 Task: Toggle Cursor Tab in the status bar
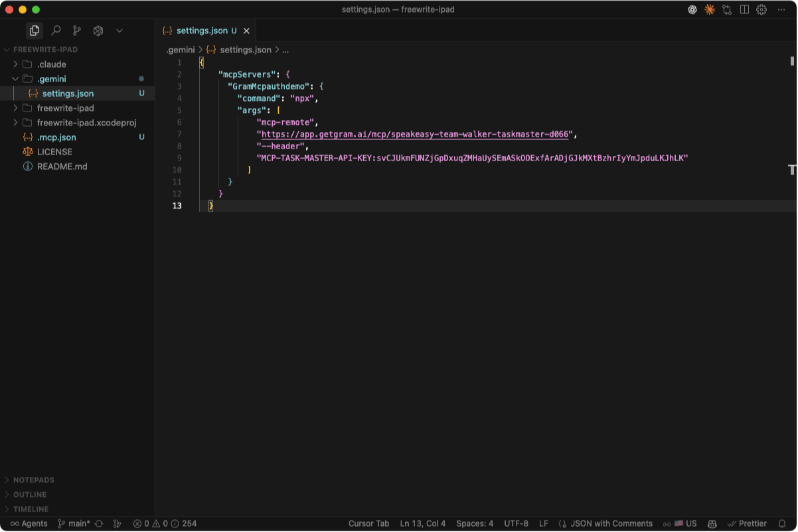point(369,523)
